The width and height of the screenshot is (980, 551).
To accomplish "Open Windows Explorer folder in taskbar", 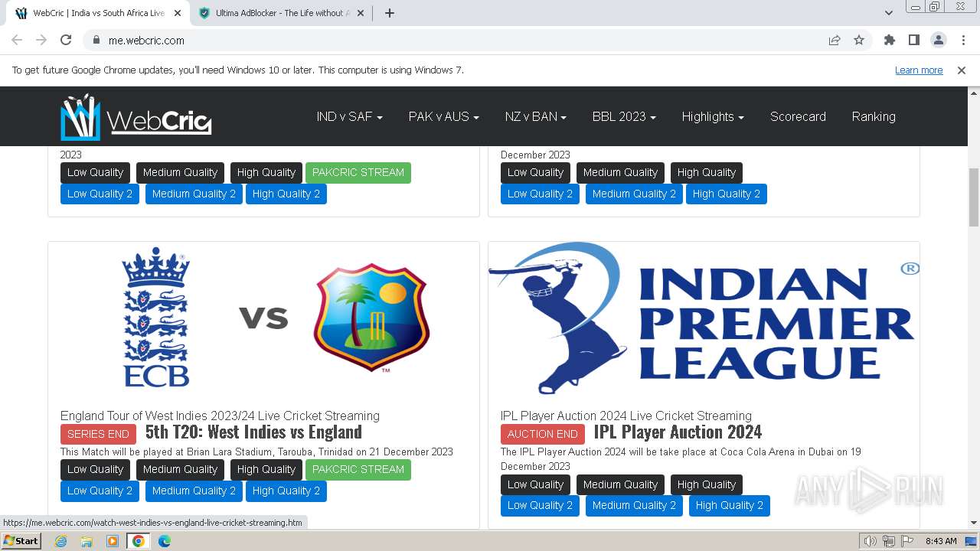I will click(x=87, y=541).
